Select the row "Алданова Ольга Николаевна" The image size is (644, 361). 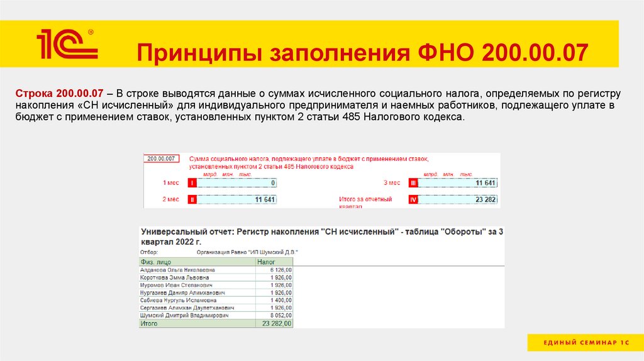(x=216, y=270)
